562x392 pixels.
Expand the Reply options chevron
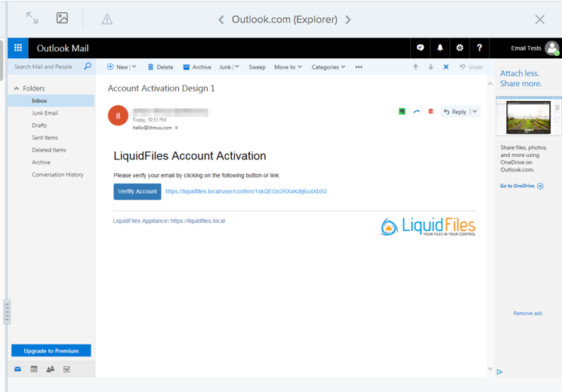pos(475,112)
